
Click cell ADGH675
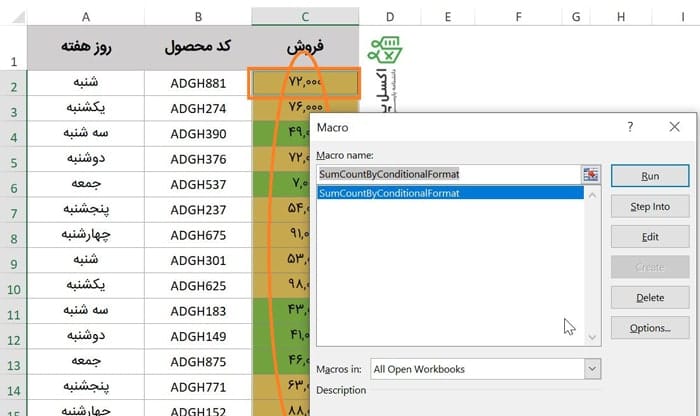[x=198, y=235]
